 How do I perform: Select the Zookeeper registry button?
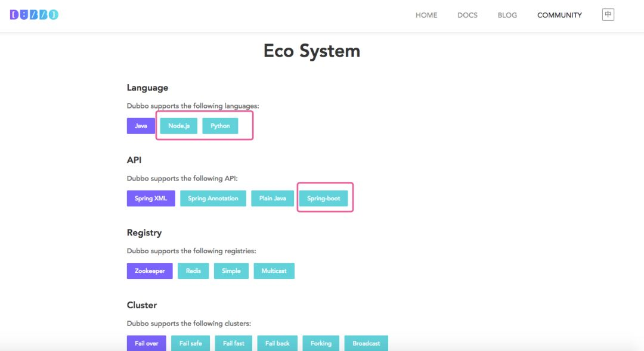[150, 271]
